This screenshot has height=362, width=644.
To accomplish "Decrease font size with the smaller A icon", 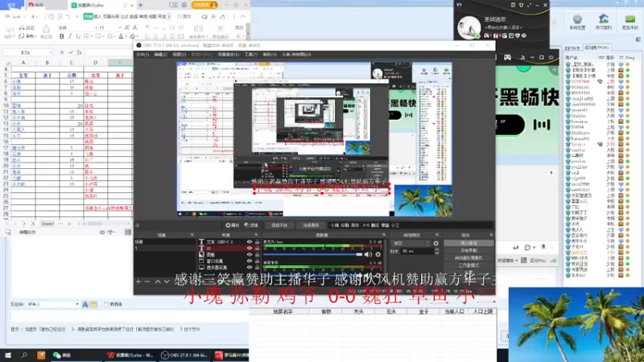I will [x=135, y=27].
